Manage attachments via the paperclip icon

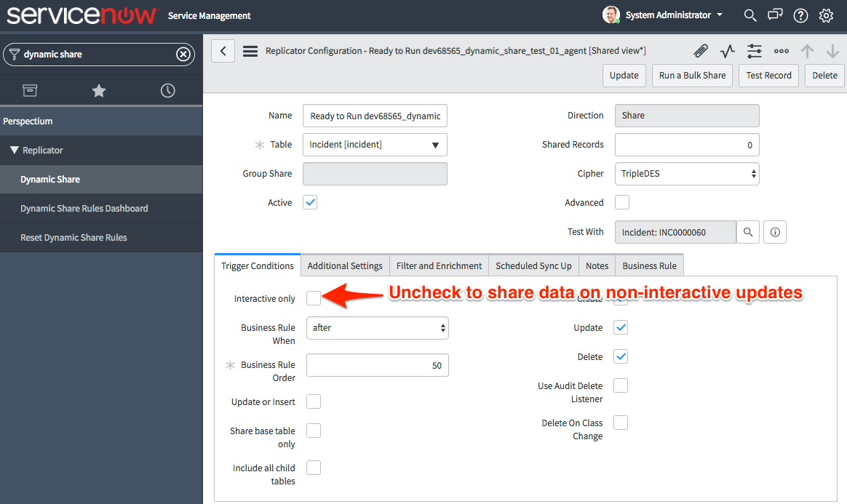coord(701,51)
